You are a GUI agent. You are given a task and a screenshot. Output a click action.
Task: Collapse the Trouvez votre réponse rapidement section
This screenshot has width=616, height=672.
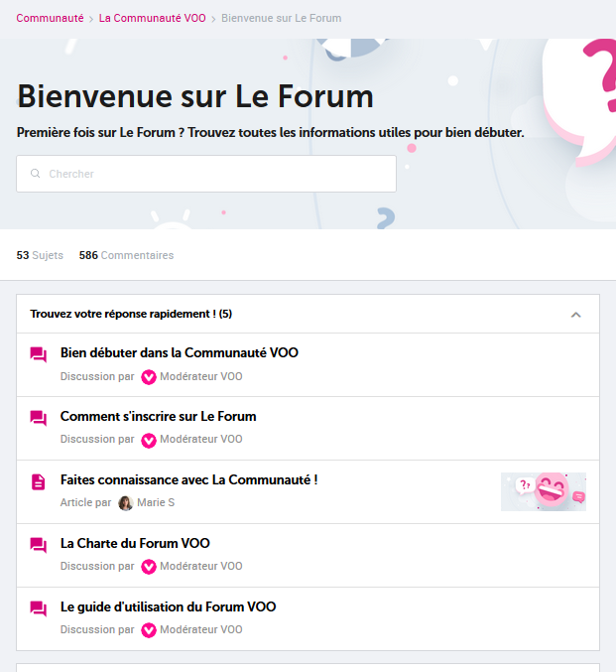coord(575,315)
